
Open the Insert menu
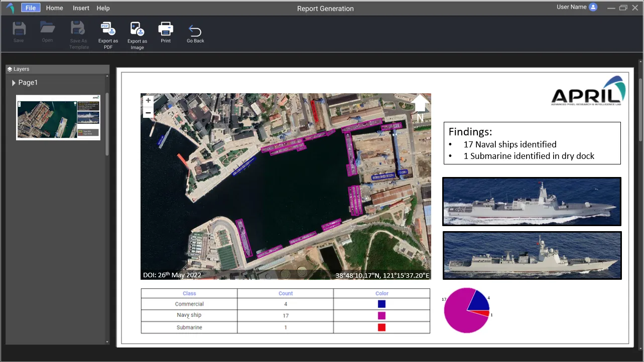[x=81, y=8]
